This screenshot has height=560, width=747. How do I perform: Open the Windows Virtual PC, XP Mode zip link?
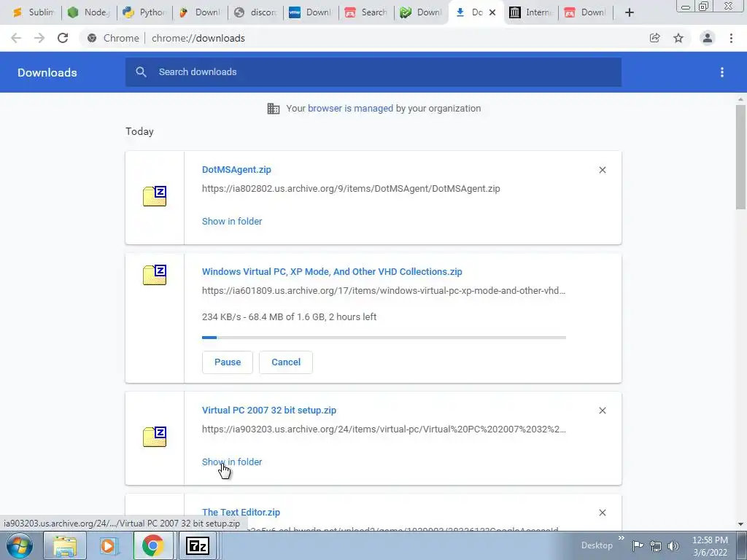[332, 272]
